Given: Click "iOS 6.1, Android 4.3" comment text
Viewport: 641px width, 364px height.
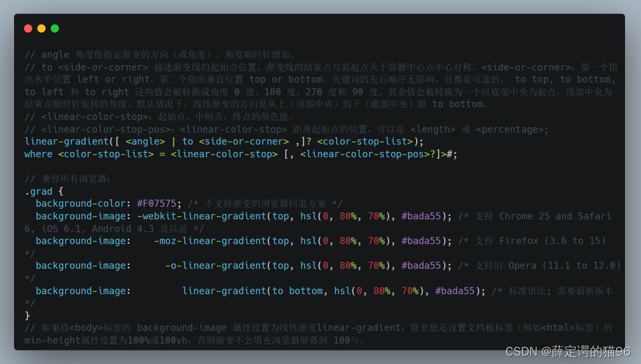Looking at the screenshot, I should [x=98, y=229].
